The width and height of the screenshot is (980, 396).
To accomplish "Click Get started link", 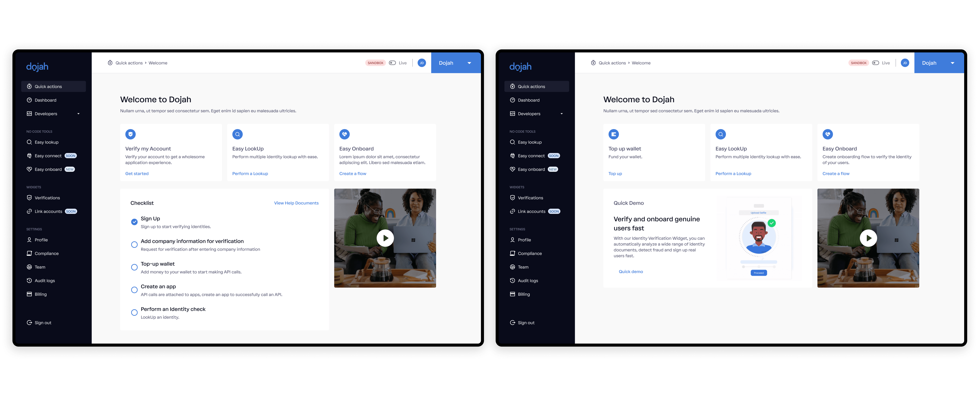I will pyautogui.click(x=137, y=174).
